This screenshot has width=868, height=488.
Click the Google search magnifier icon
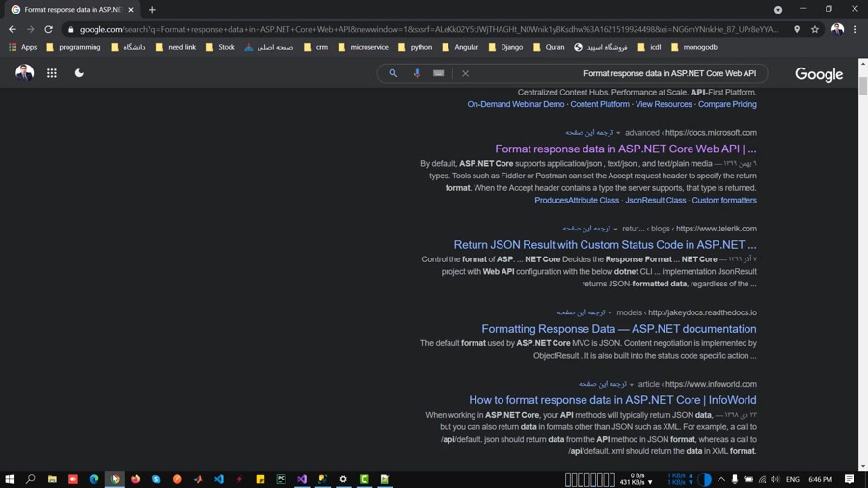(x=393, y=73)
